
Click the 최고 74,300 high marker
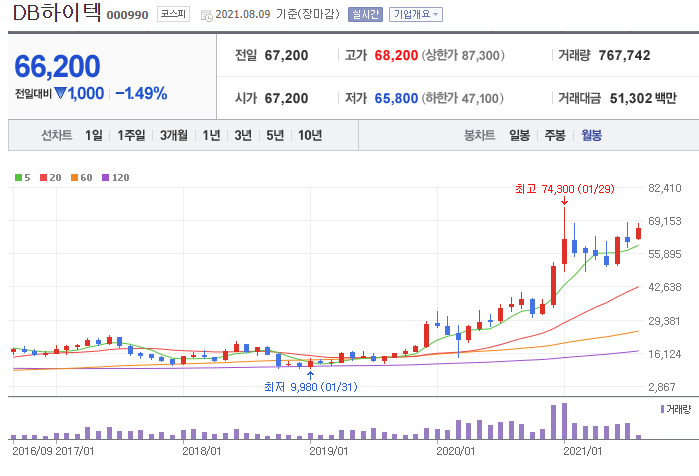[x=564, y=189]
